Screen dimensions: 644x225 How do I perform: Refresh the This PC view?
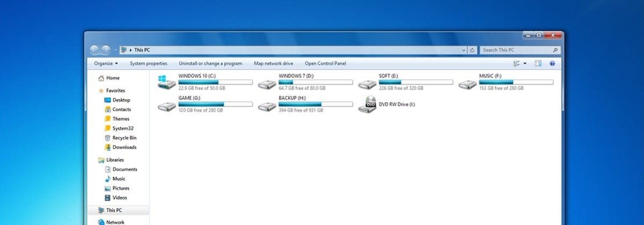click(x=472, y=50)
